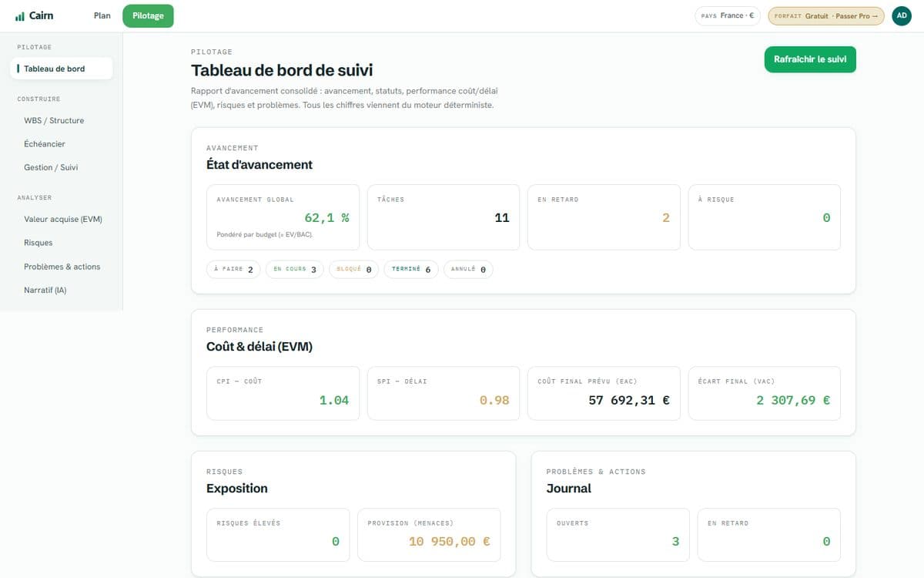The height and width of the screenshot is (578, 924).
Task: Select the EN COURS 3 status chip
Action: pyautogui.click(x=295, y=270)
